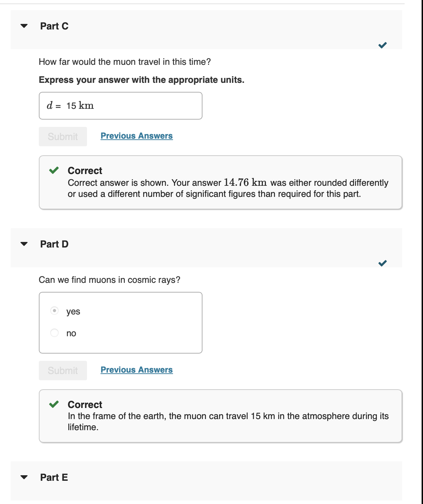Select the 'yes' radio option
This screenshot has width=423, height=504.
54,311
